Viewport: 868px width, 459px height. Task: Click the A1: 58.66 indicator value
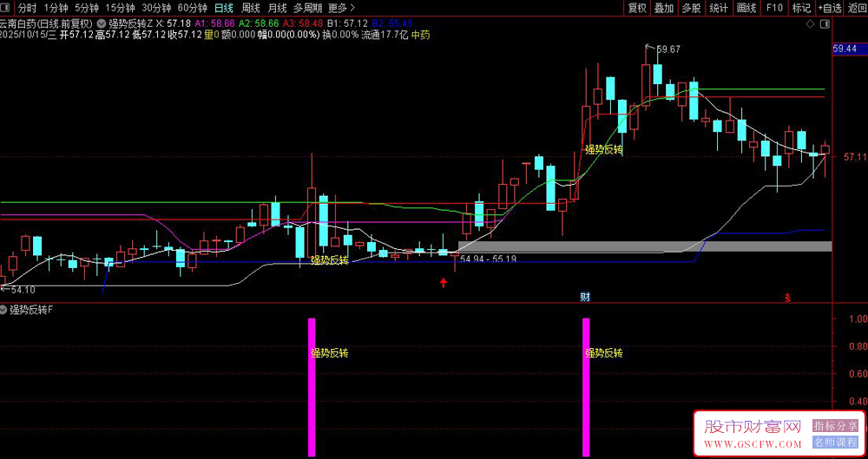coord(214,23)
